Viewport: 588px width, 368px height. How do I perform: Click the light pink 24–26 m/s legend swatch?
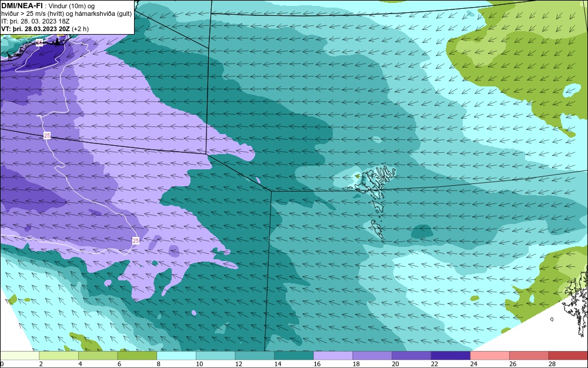coord(490,356)
